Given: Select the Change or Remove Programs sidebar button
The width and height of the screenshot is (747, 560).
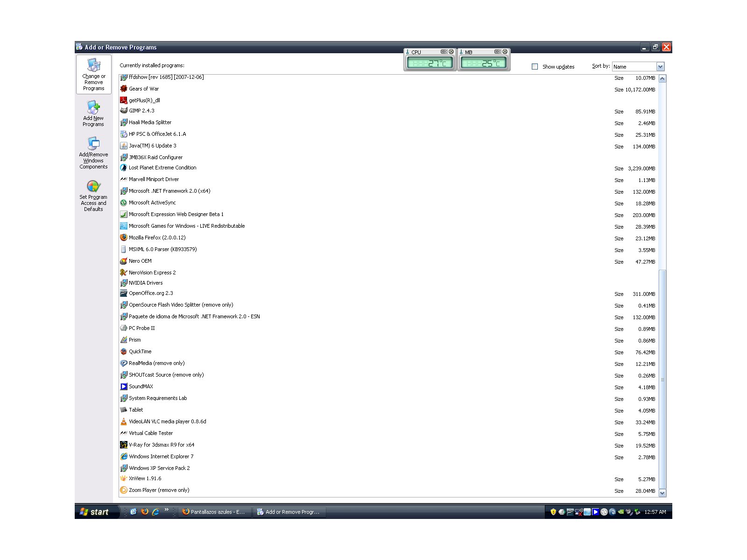Looking at the screenshot, I should (93, 75).
